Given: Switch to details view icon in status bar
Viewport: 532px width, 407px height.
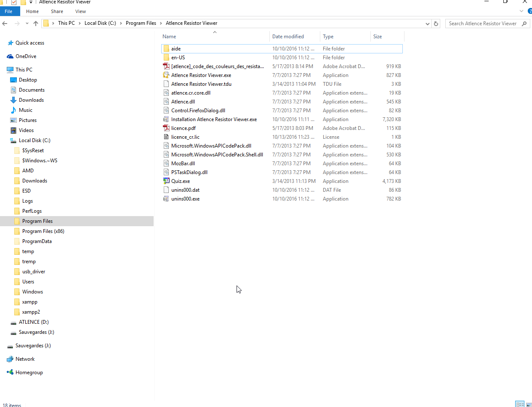Looking at the screenshot, I should click(x=520, y=404).
